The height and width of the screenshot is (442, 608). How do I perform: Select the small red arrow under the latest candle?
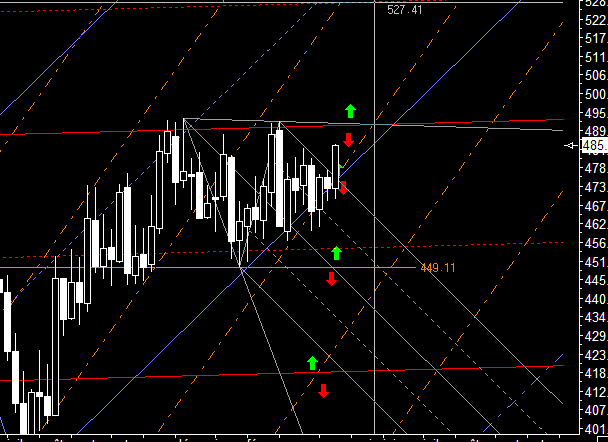coord(343,187)
